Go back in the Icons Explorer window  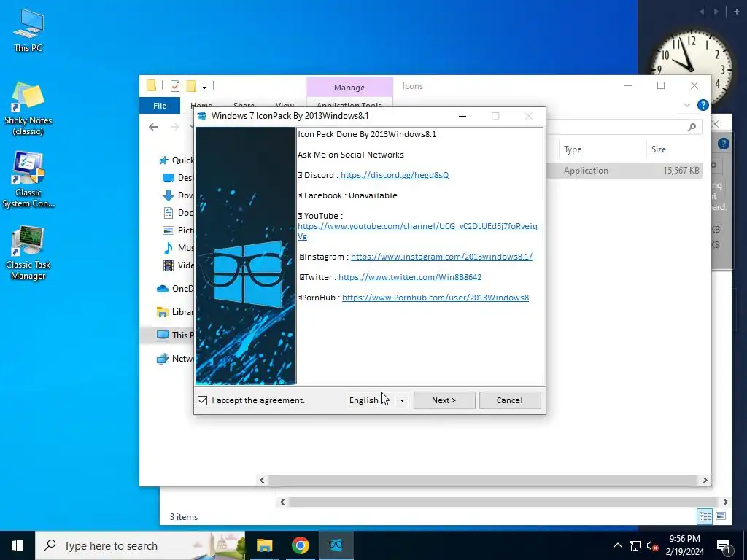click(x=153, y=127)
